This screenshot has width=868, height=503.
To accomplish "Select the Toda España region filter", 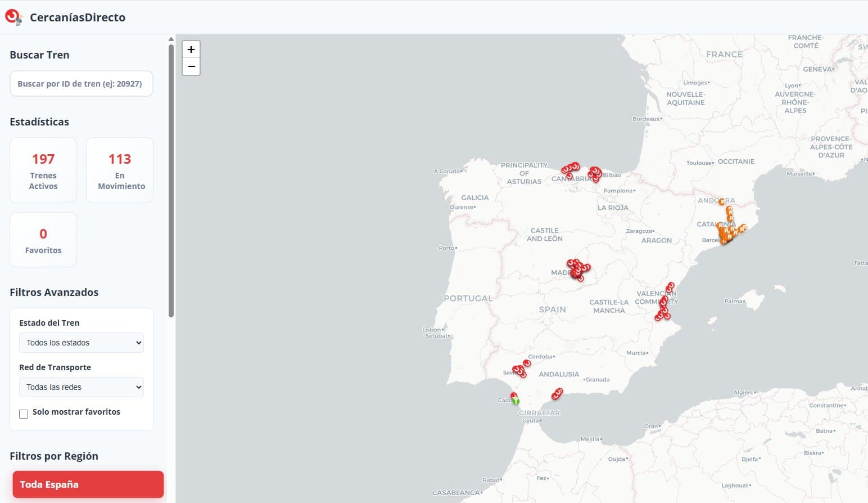I will click(88, 484).
